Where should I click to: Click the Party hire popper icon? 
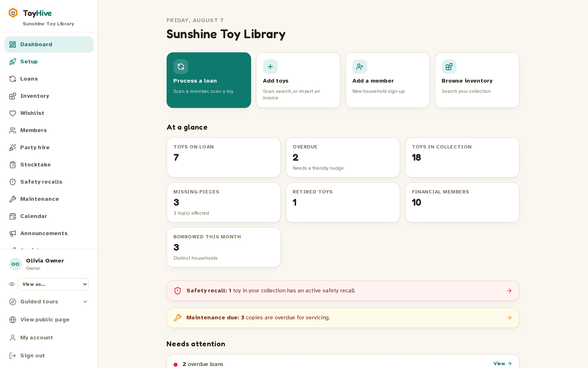(x=13, y=147)
